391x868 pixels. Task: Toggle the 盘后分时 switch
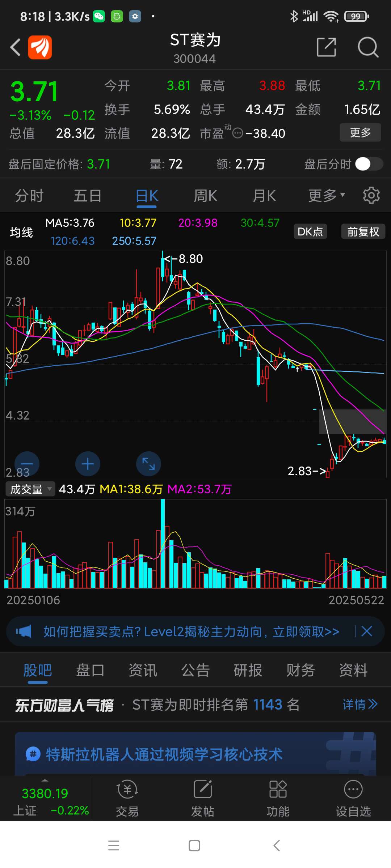tap(369, 164)
